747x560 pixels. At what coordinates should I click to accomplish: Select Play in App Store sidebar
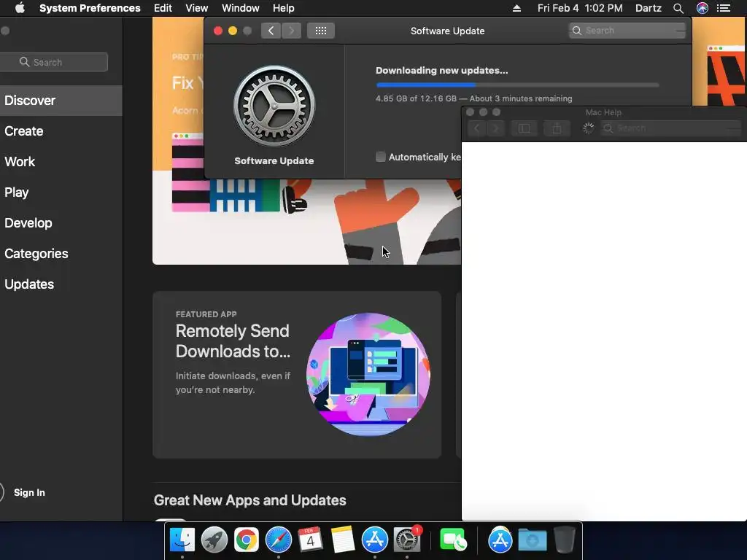[x=61, y=192]
